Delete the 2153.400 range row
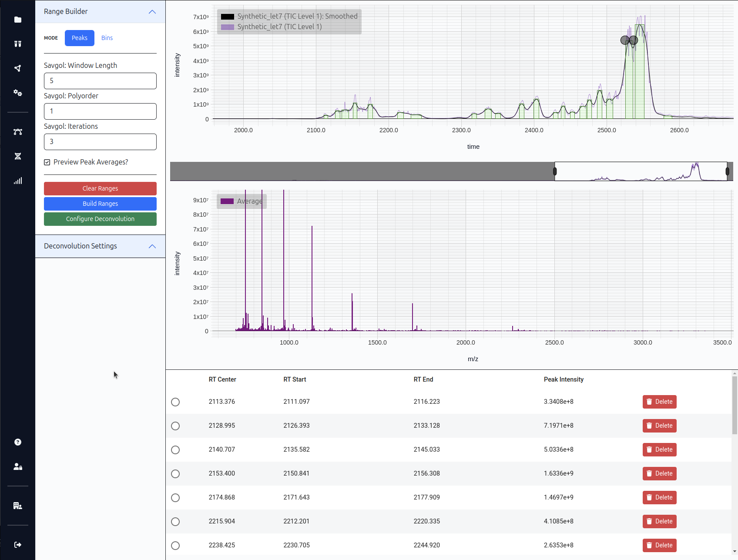The image size is (738, 560). 659,473
